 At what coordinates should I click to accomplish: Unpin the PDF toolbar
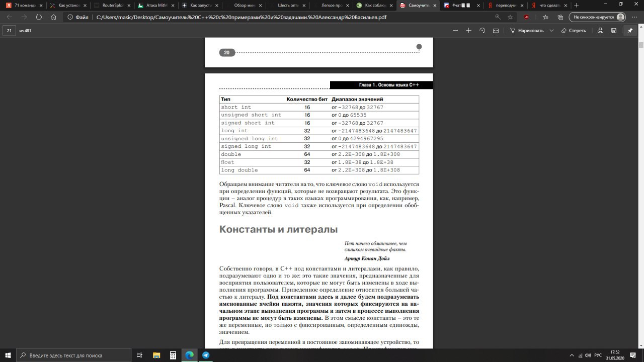[630, 31]
